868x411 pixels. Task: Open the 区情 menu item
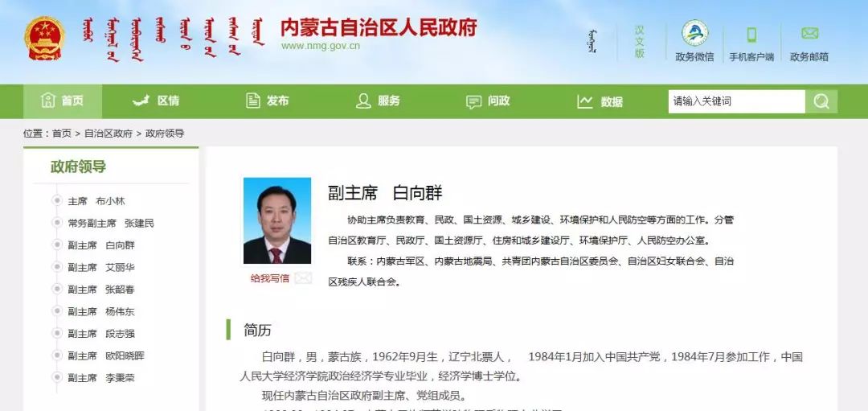(x=156, y=101)
